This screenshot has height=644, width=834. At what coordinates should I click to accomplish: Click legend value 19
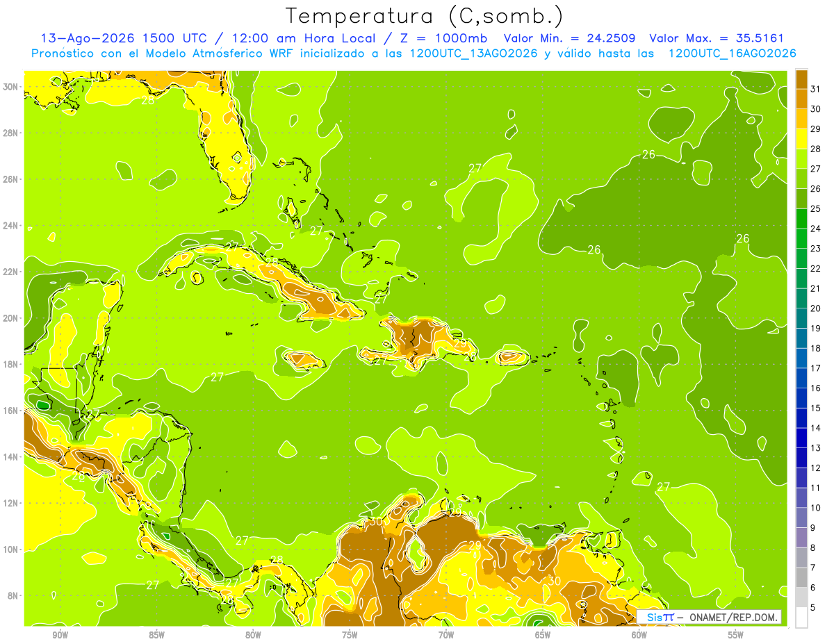click(816, 328)
